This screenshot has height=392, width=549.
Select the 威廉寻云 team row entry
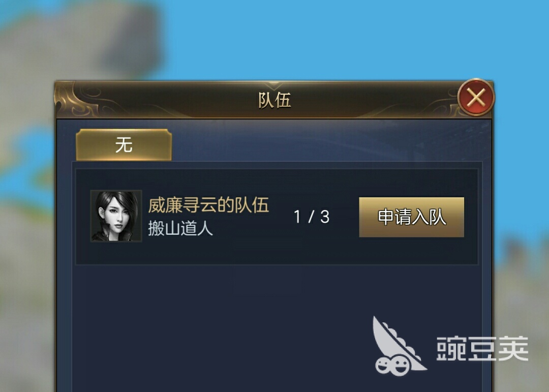coord(277,217)
